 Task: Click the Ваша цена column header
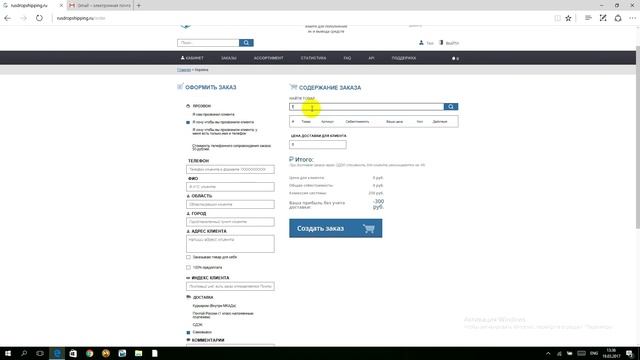click(x=394, y=122)
